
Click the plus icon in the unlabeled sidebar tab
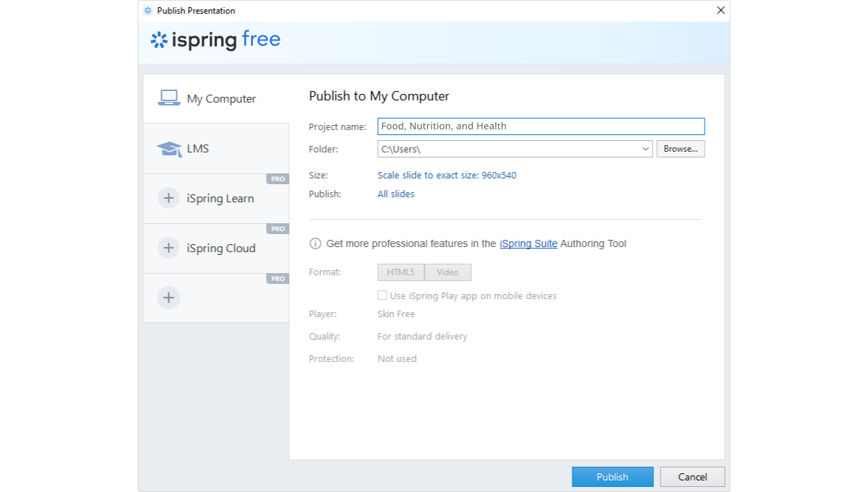click(168, 298)
